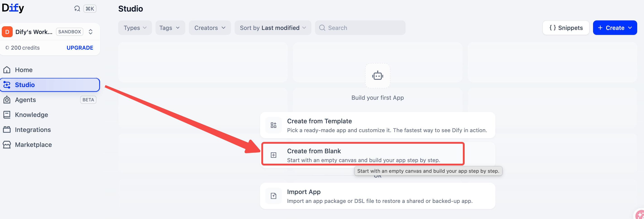Click the orange D workspace avatar

[7, 32]
